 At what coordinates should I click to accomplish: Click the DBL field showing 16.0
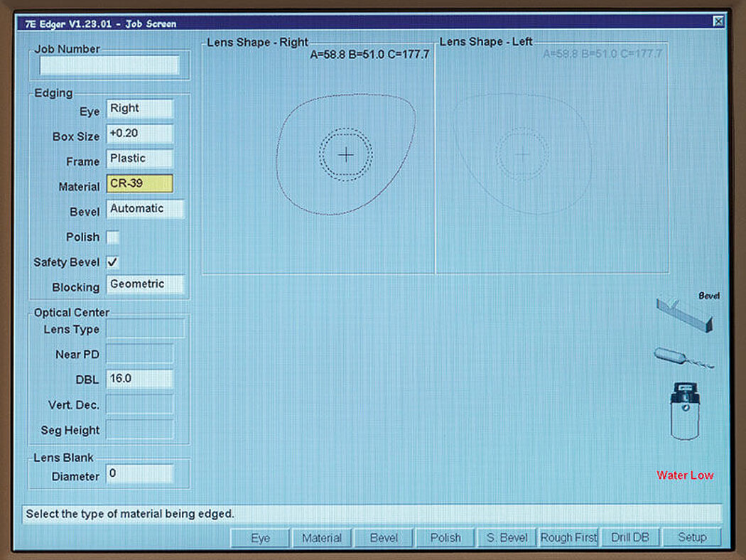point(139,379)
